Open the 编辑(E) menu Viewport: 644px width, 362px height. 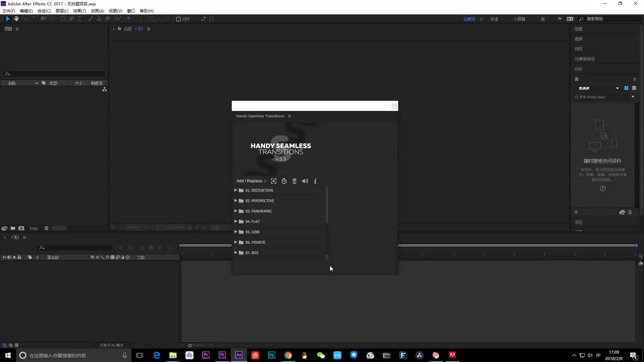26,11
